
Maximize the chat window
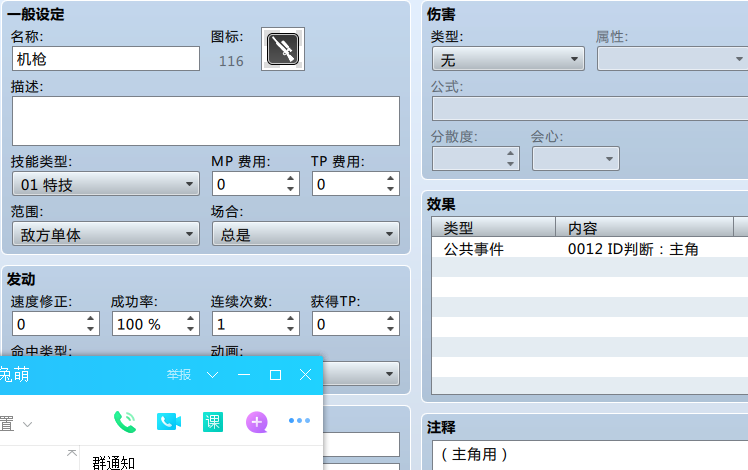(275, 375)
